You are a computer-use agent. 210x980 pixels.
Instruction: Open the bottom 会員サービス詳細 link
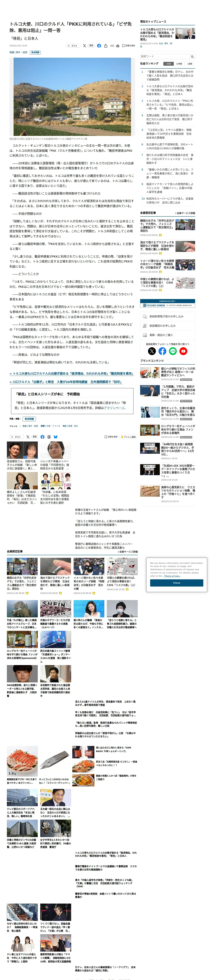128,551
